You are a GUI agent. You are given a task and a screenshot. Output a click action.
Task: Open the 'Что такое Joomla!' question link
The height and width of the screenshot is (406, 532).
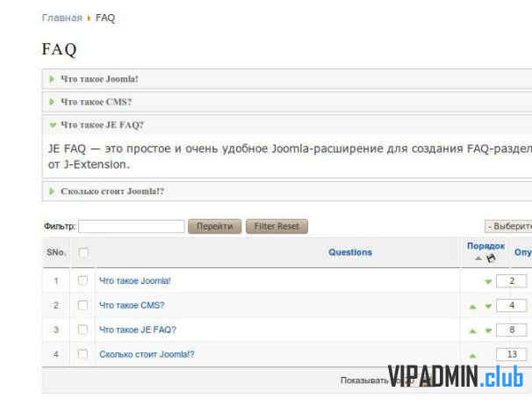point(135,280)
